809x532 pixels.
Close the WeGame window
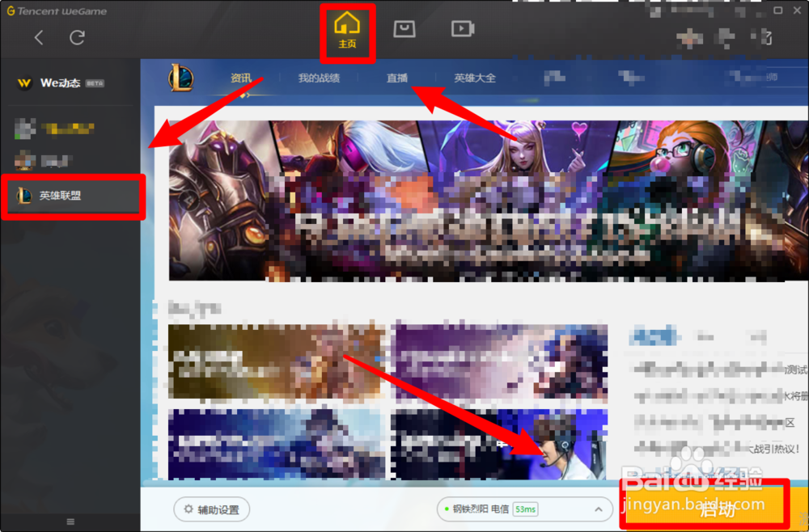pos(797,11)
